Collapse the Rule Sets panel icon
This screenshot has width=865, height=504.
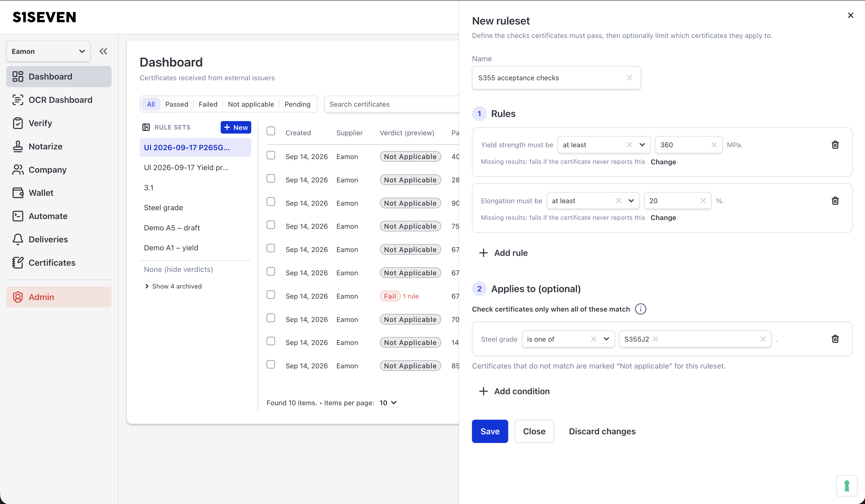point(146,127)
